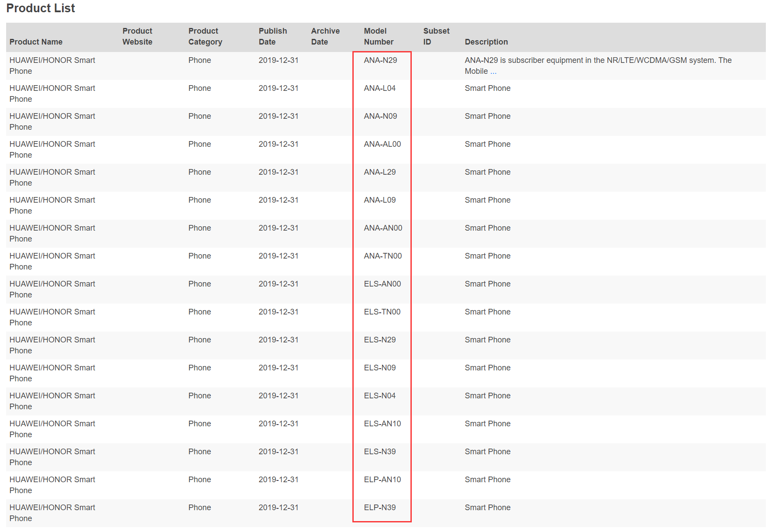Viewport: 772px width, 532px height.
Task: Click the ELP-AN10 model number
Action: coord(382,480)
